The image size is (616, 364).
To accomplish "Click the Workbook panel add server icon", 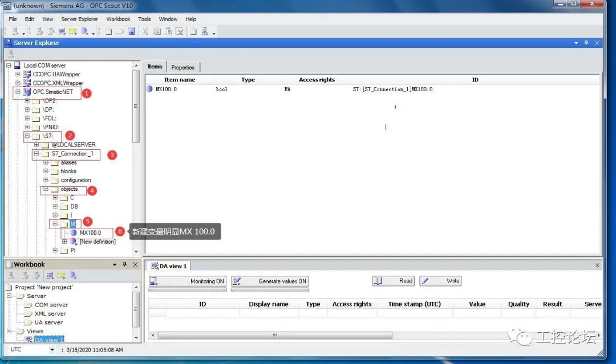I will click(x=11, y=275).
